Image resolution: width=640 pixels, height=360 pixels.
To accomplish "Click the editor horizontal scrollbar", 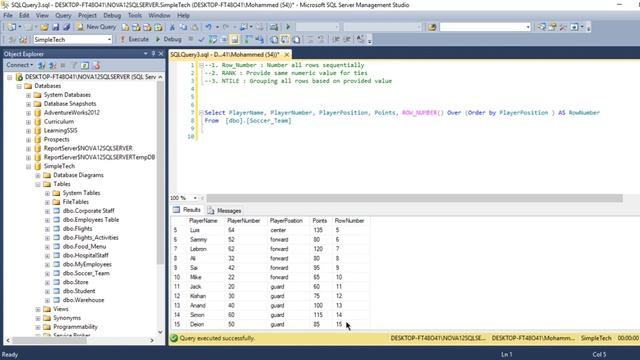I will pos(414,198).
